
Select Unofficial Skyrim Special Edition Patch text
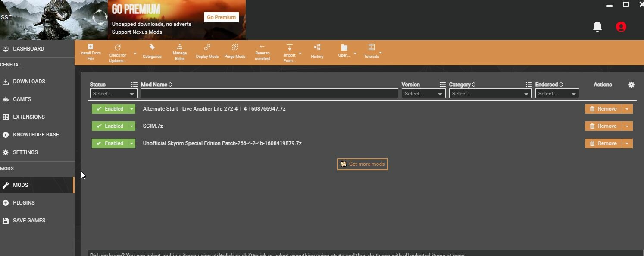click(222, 143)
